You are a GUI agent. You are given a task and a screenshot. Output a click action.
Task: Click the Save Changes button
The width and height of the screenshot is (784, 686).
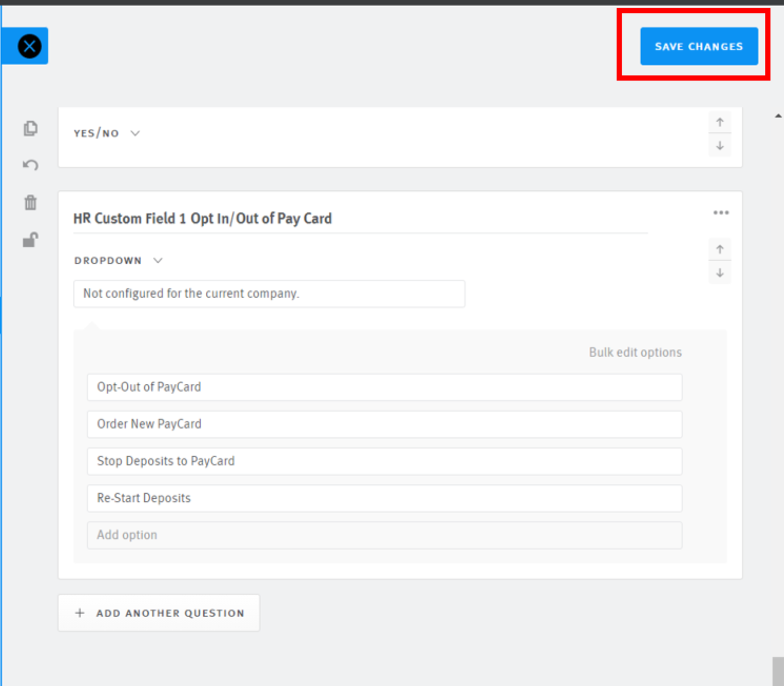pyautogui.click(x=699, y=47)
